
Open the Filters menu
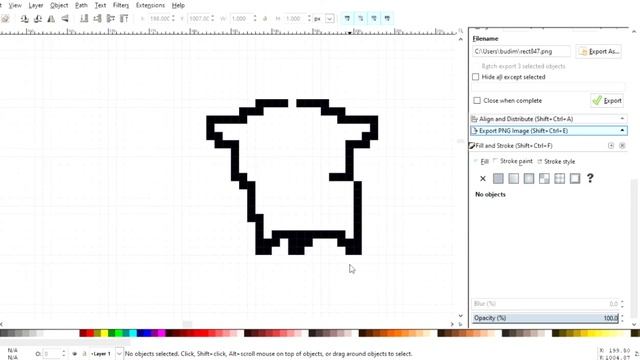(121, 5)
